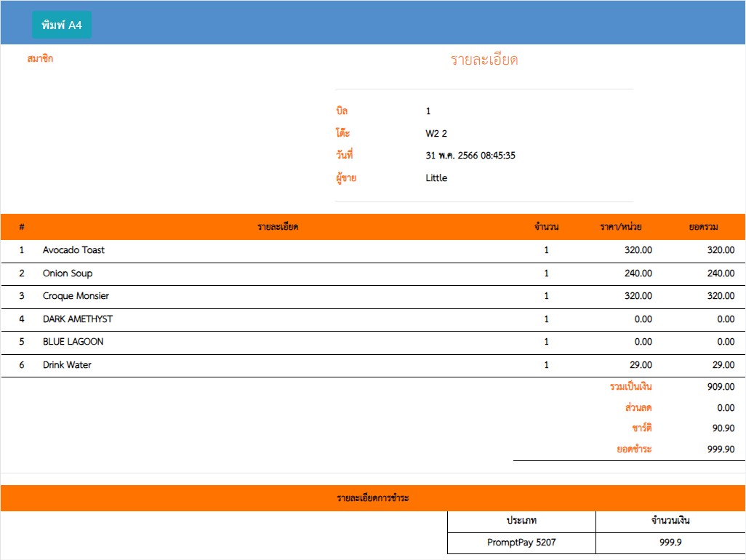Click the BLUE LAGOON item row
This screenshot has height=560, width=746.
(73, 342)
